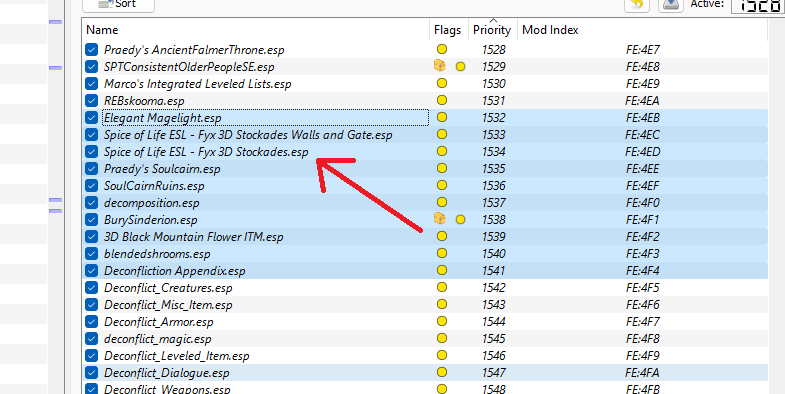Screen dimensions: 785x394
Task: Click light plugin flag on Praedy's AncientFalmerThrone.esp
Action: tap(442, 49)
